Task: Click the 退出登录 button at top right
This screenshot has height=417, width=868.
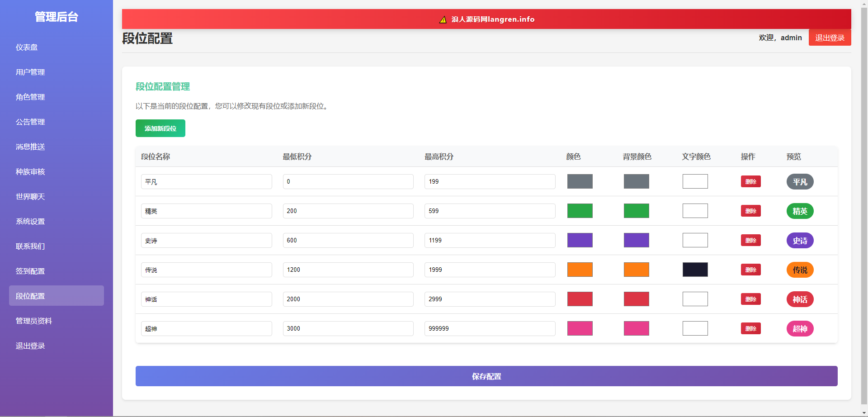Action: point(829,38)
